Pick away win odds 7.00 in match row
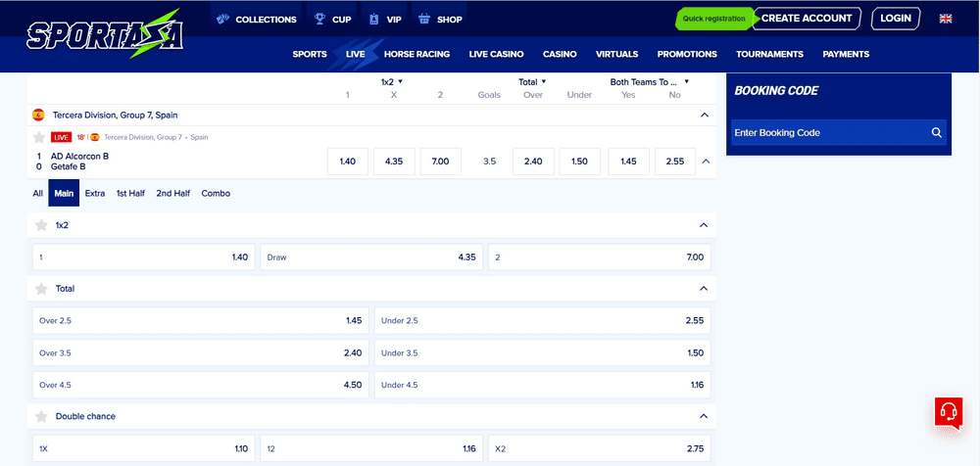Image resolution: width=980 pixels, height=466 pixels. point(441,162)
